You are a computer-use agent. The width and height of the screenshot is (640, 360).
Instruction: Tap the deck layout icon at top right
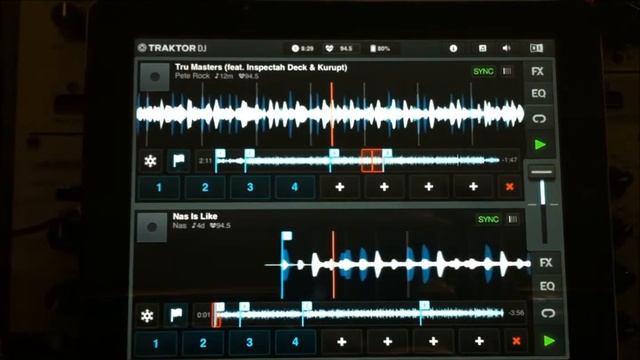click(x=536, y=48)
